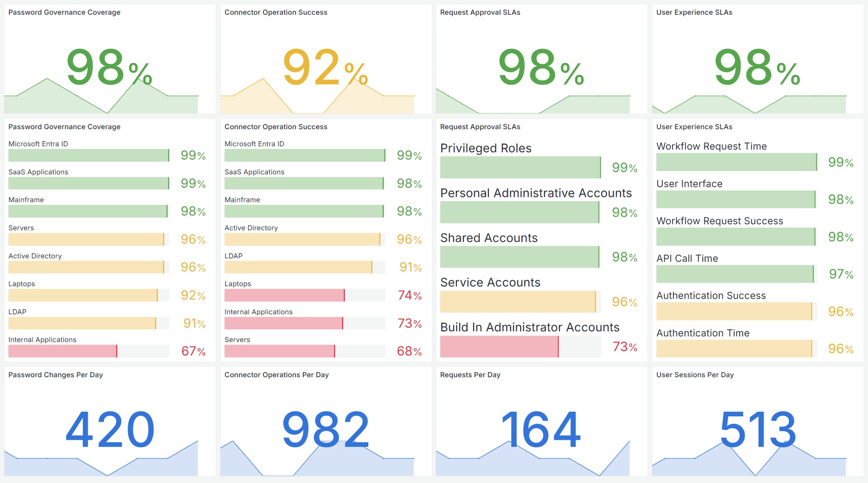Click the User Sessions Per Day title
This screenshot has width=868, height=483.
click(695, 375)
